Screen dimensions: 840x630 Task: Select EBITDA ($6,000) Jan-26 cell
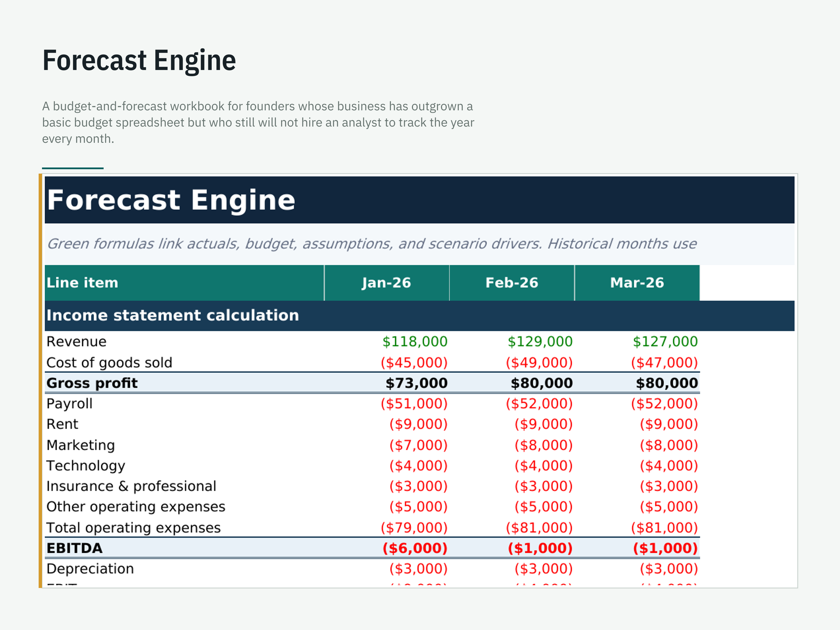(415, 548)
